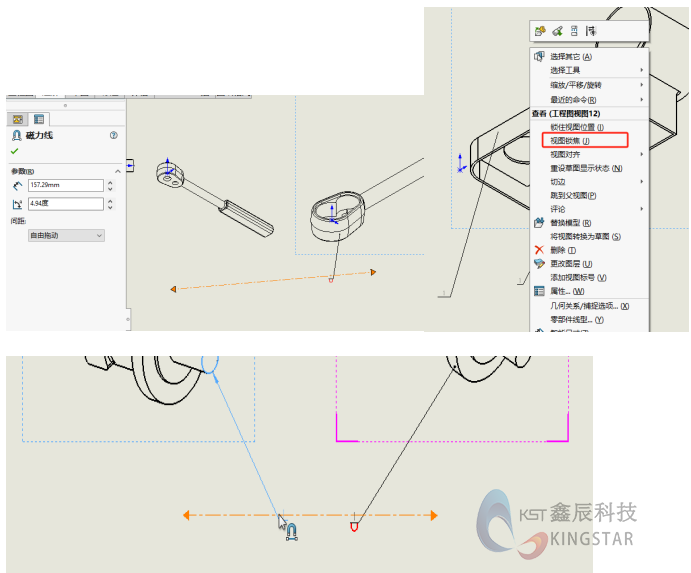Click the flyout arrow beside the property panel
The height and width of the screenshot is (573, 691).
click(130, 166)
